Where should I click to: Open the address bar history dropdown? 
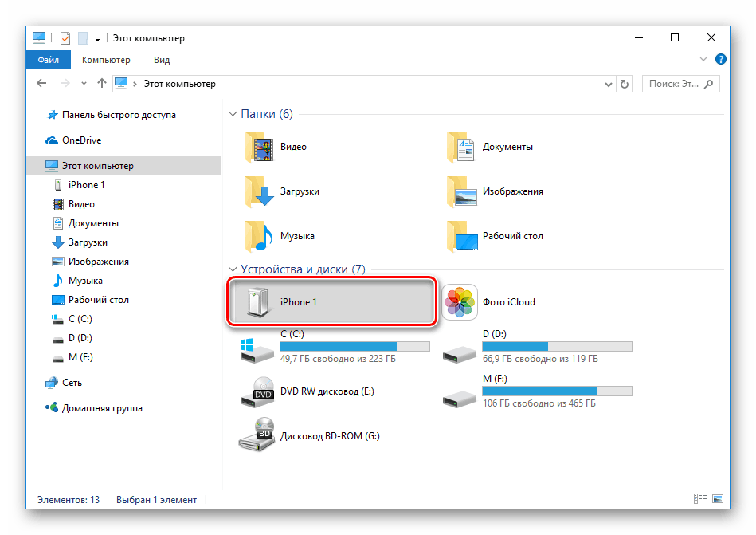pyautogui.click(x=609, y=85)
